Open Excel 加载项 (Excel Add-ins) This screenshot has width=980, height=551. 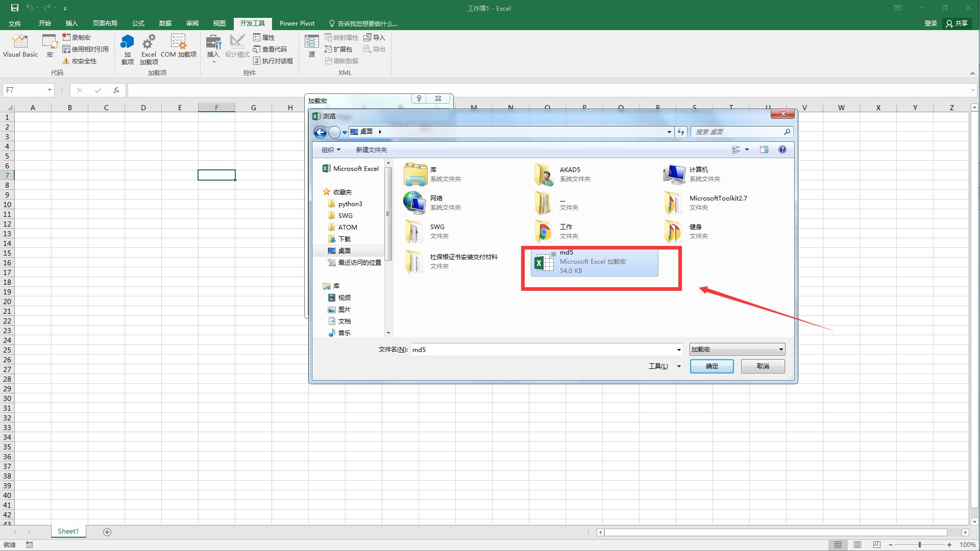tap(148, 48)
